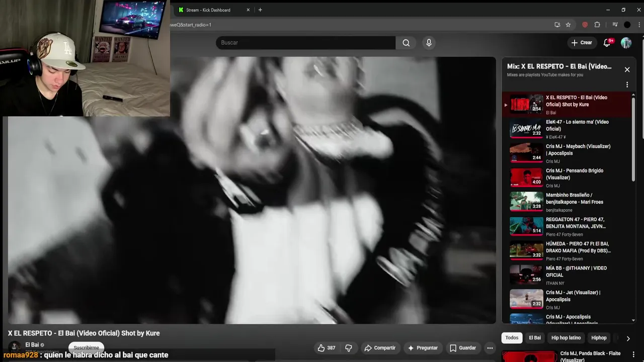
Task: Click the video title X EL RESPETO
Action: tap(84, 333)
